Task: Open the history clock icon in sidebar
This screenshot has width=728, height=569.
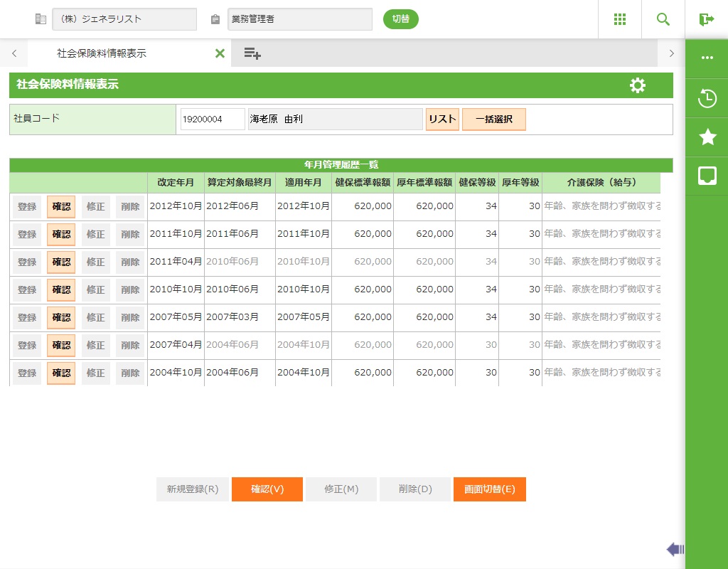Action: (707, 98)
